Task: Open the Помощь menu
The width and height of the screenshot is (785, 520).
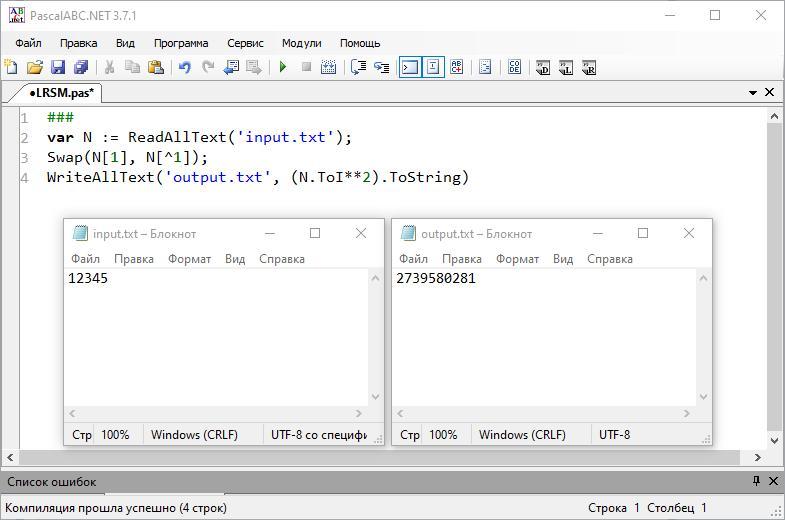Action: tap(360, 44)
